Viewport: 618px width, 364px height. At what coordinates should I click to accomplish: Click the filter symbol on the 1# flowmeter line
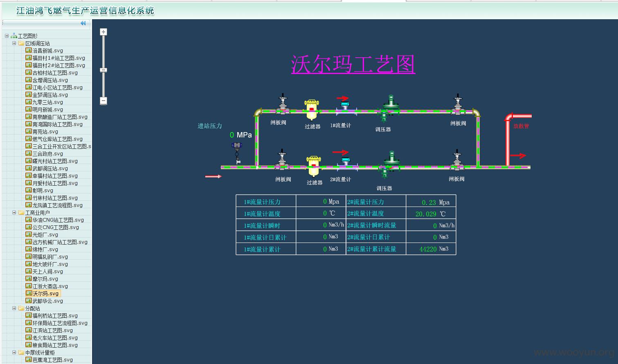(x=312, y=110)
